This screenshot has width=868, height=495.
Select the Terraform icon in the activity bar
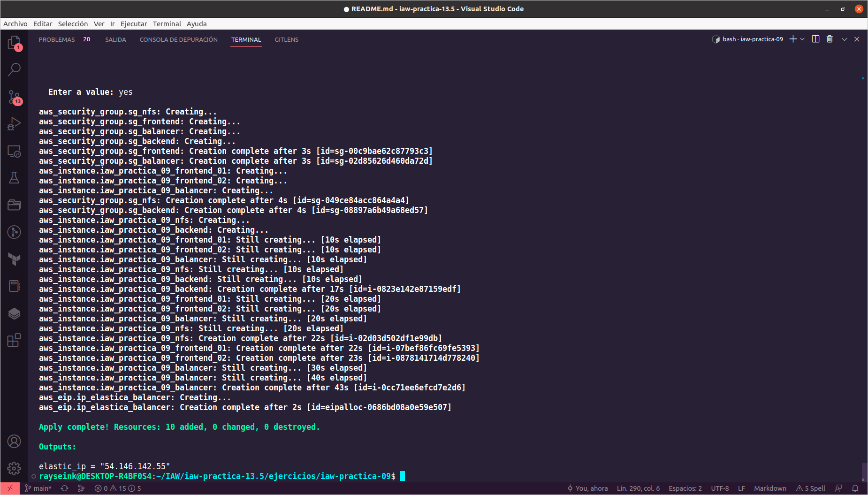pyautogui.click(x=14, y=259)
